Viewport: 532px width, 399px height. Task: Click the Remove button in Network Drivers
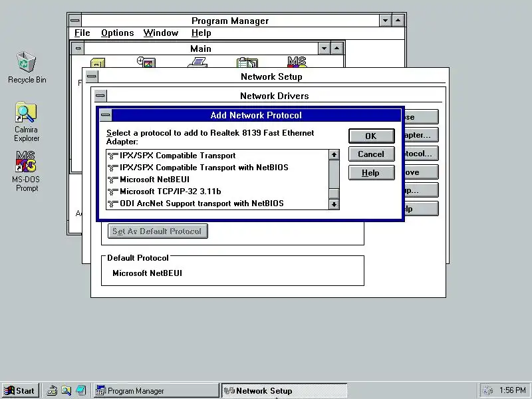pyautogui.click(x=421, y=172)
